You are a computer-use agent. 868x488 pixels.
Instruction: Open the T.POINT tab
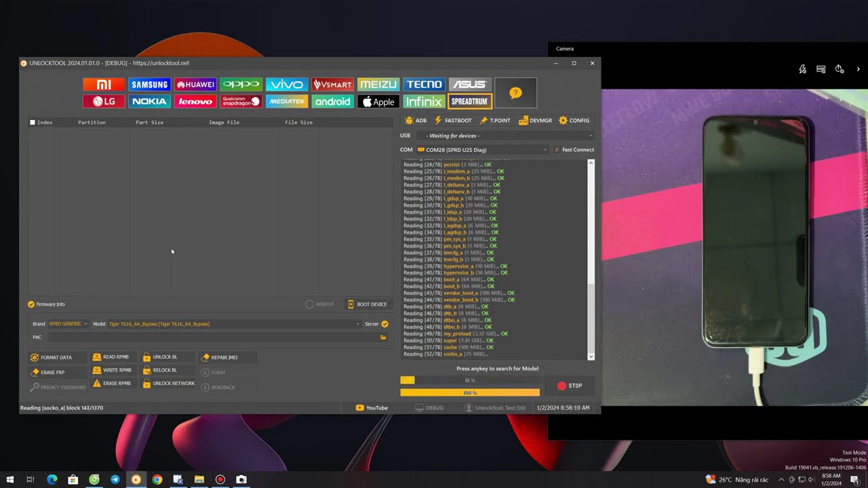click(495, 121)
